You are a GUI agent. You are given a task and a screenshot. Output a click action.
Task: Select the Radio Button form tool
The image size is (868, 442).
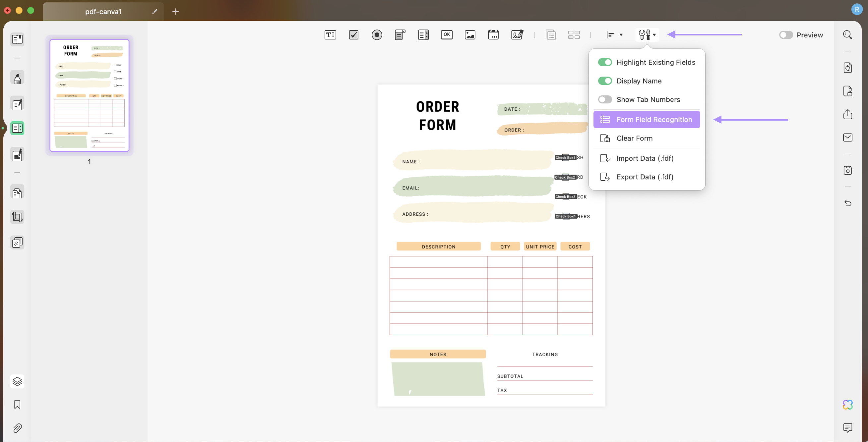pos(376,35)
